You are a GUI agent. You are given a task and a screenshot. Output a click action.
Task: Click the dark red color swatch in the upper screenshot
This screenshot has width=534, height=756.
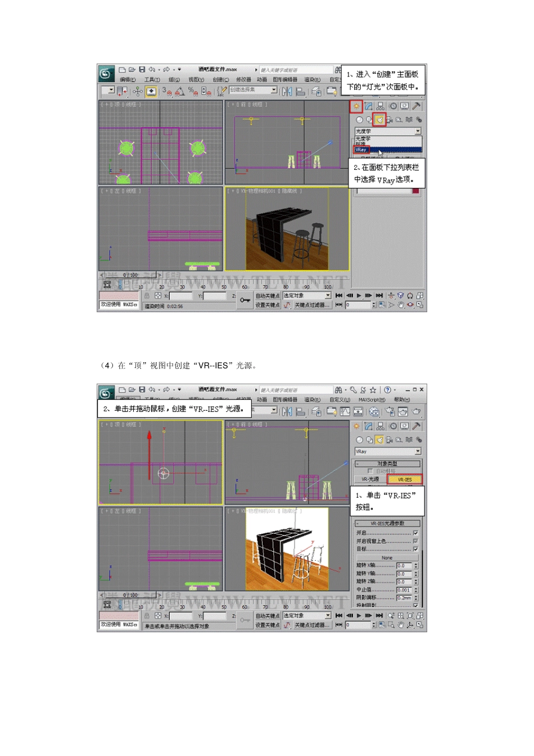click(x=415, y=191)
